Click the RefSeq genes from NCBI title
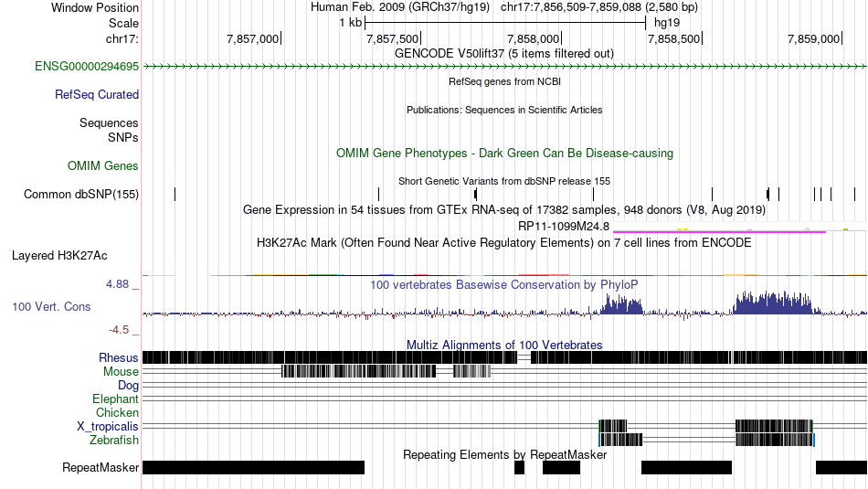 504,81
